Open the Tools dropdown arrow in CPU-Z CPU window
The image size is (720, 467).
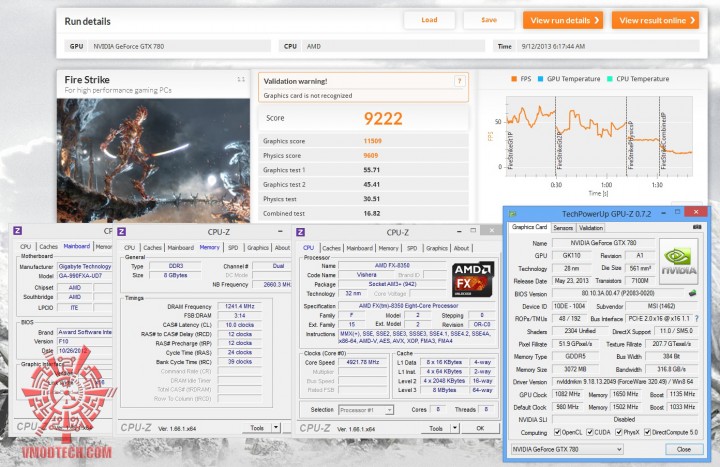tap(455, 428)
